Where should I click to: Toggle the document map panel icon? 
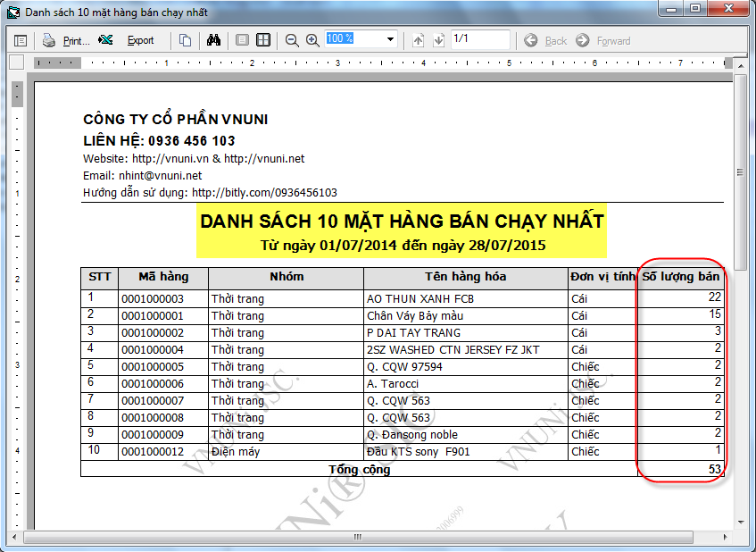point(21,40)
